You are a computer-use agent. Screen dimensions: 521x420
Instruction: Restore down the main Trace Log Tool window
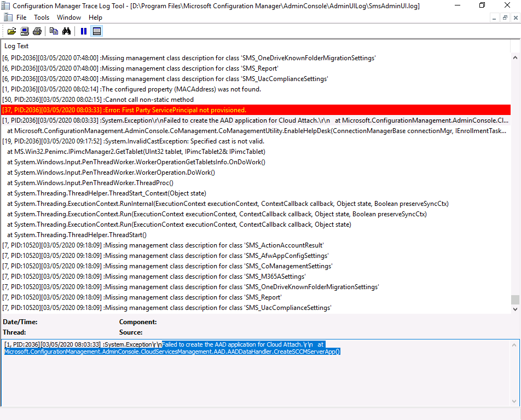[x=482, y=5]
